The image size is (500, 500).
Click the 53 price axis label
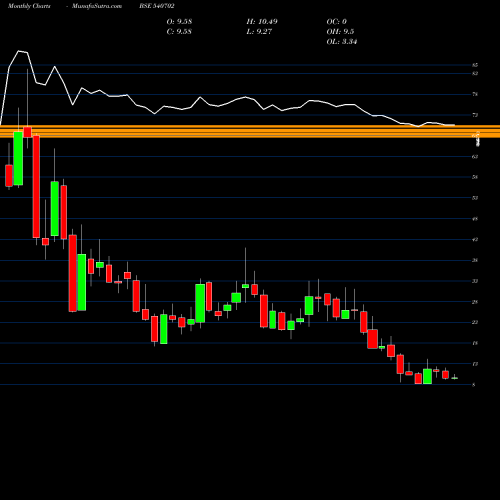(475, 198)
